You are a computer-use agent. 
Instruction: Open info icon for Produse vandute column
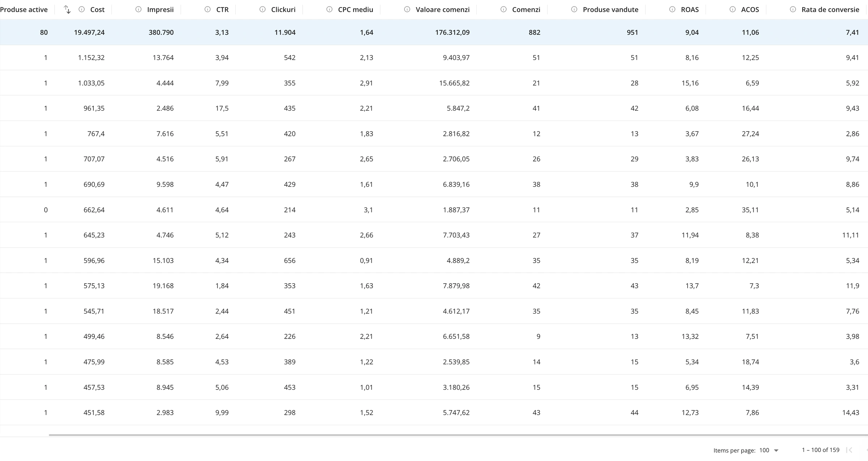tap(574, 9)
